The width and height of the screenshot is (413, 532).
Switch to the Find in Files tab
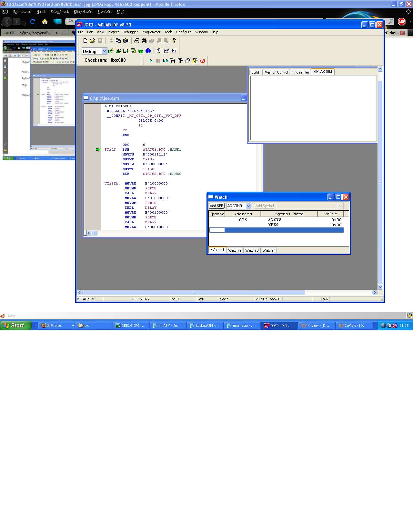[300, 72]
